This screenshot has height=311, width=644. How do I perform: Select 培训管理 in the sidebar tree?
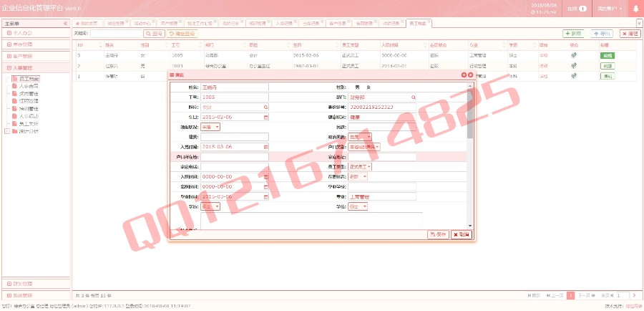[29, 109]
